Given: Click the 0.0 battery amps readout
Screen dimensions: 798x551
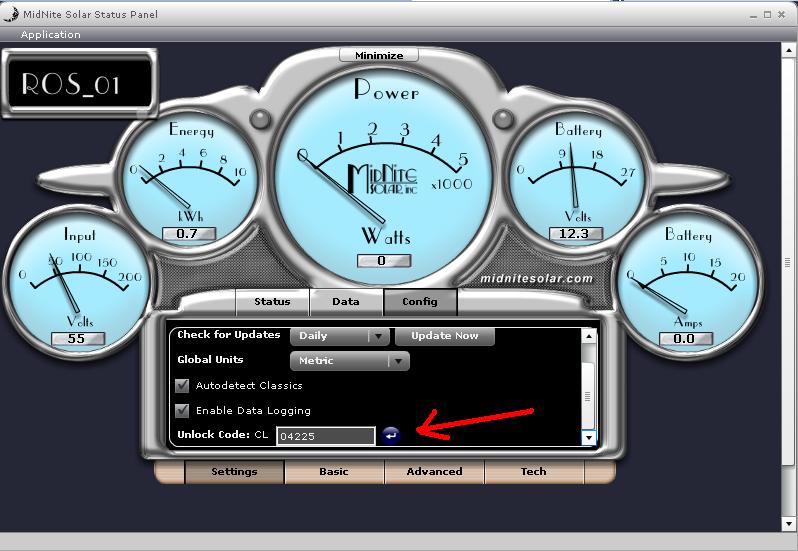Looking at the screenshot, I should [x=686, y=338].
